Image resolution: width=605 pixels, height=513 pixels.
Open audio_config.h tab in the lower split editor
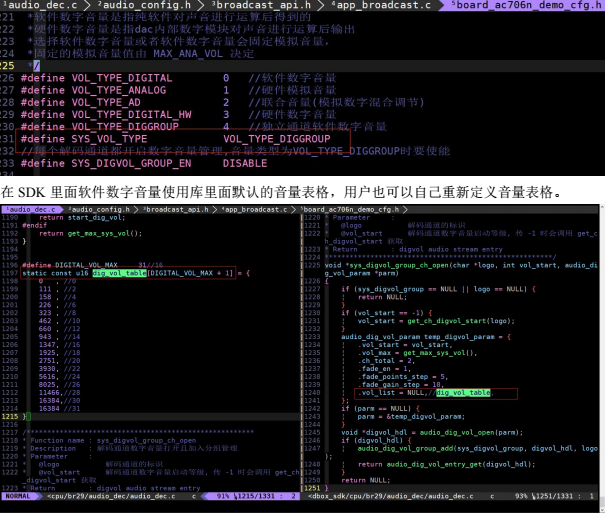(x=100, y=209)
